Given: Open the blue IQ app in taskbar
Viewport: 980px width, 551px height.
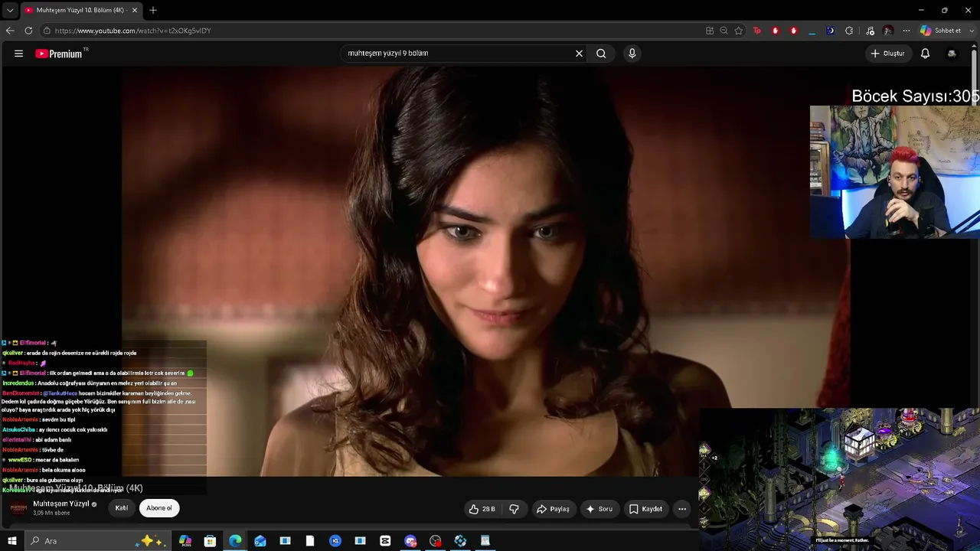Looking at the screenshot, I should pyautogui.click(x=335, y=541).
